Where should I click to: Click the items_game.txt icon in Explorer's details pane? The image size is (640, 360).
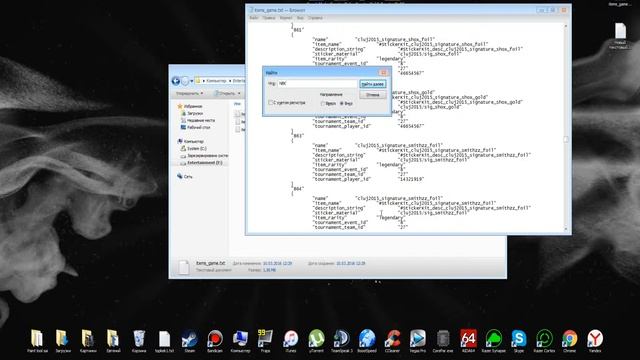pos(184,267)
